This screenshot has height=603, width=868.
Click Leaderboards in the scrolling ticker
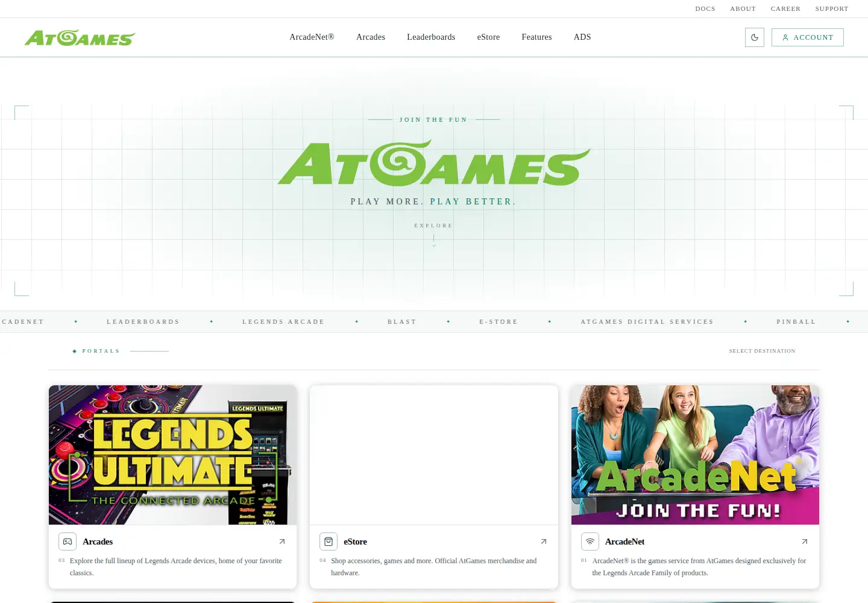pos(143,322)
